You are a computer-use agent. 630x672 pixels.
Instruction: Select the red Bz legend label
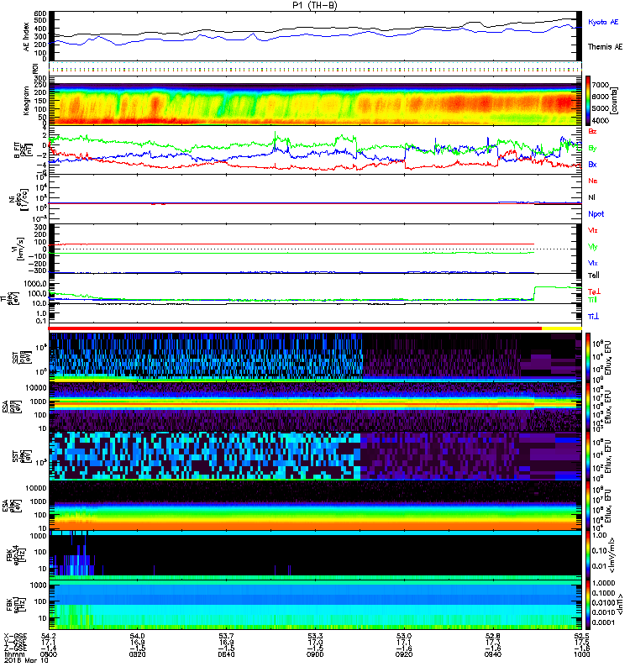coord(592,132)
